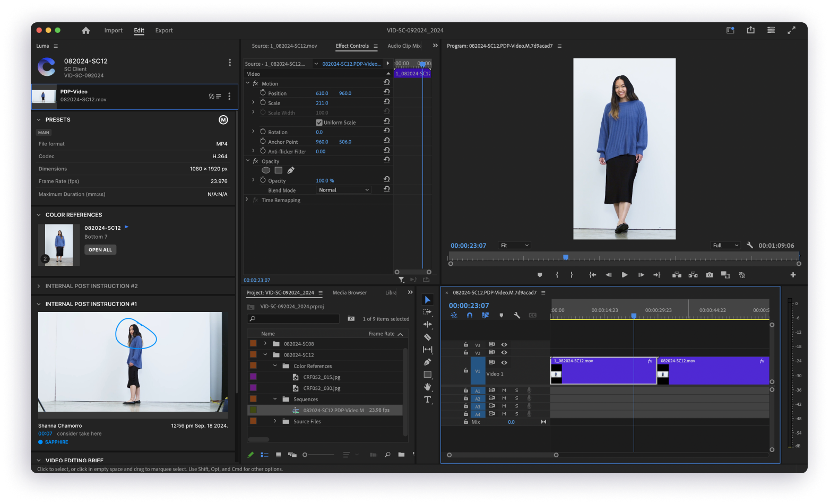The width and height of the screenshot is (830, 504).
Task: Select the Type tool
Action: click(x=427, y=399)
